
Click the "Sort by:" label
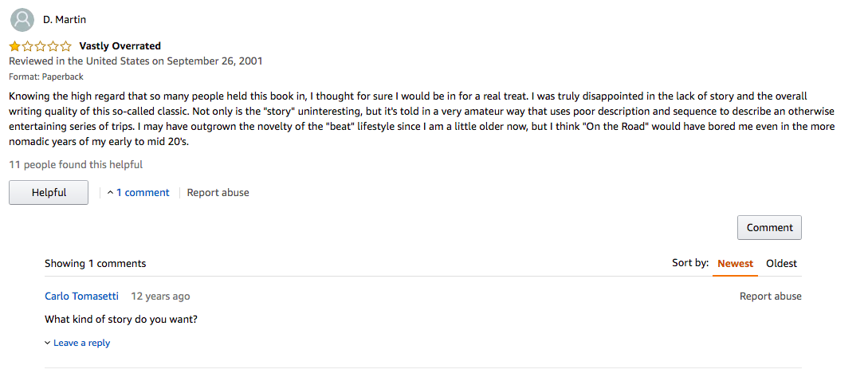(689, 263)
